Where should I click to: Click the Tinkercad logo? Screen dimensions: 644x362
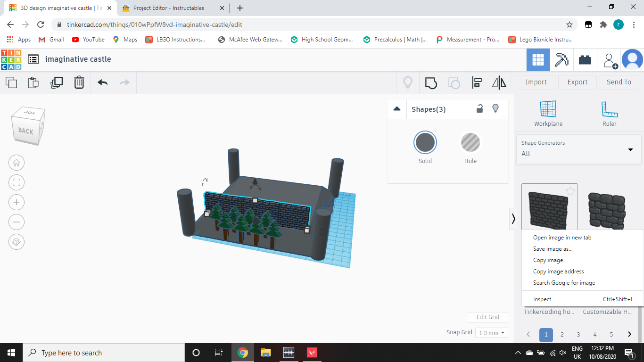pyautogui.click(x=11, y=59)
